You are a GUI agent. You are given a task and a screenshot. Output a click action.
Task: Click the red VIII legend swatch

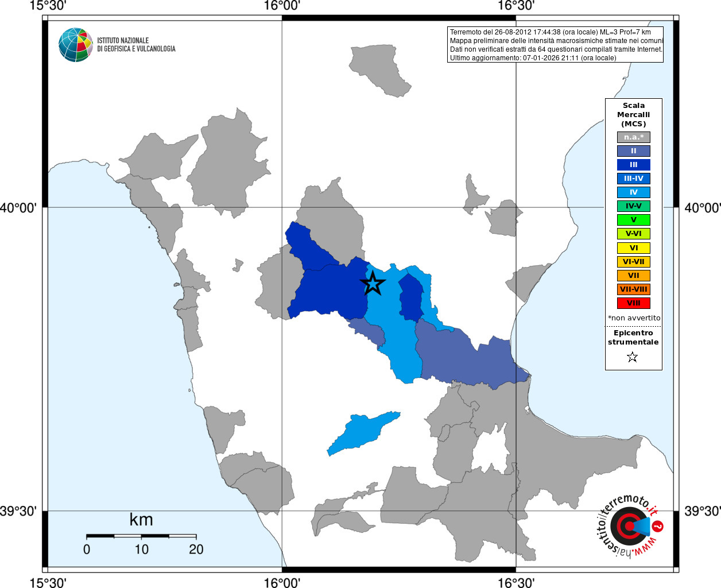tap(634, 303)
